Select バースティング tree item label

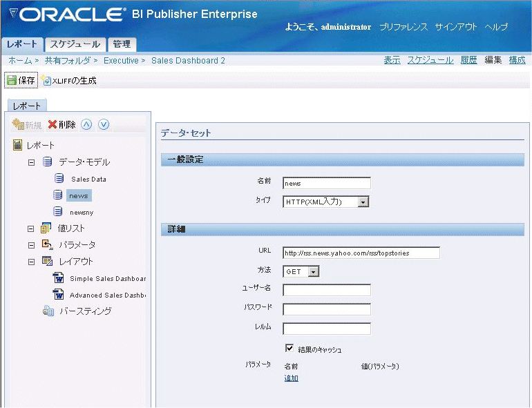(x=85, y=311)
